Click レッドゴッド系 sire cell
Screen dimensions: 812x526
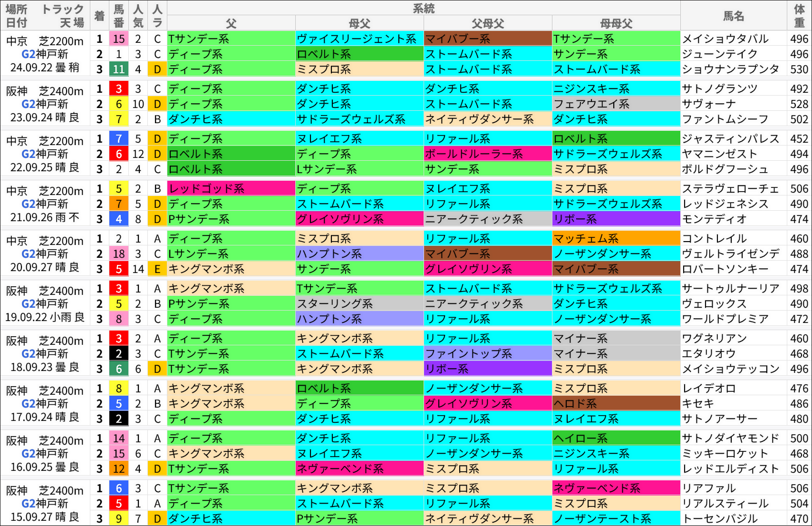(x=231, y=189)
